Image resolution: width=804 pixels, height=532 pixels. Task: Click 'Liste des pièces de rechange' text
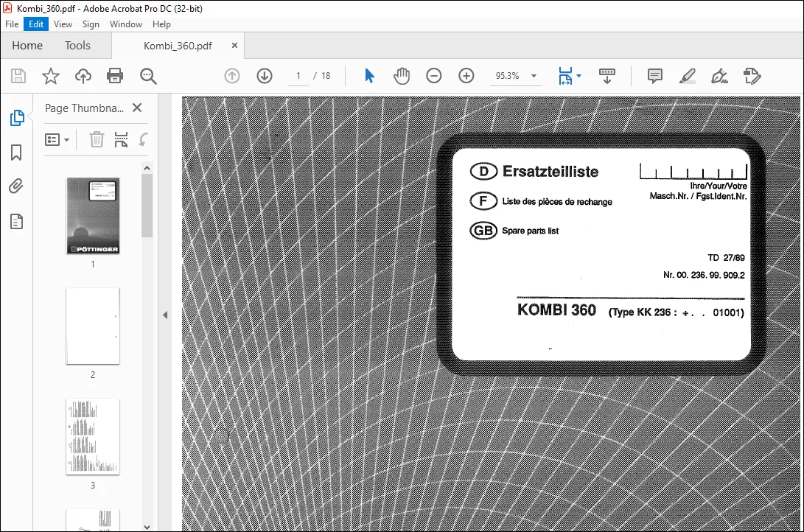(557, 202)
